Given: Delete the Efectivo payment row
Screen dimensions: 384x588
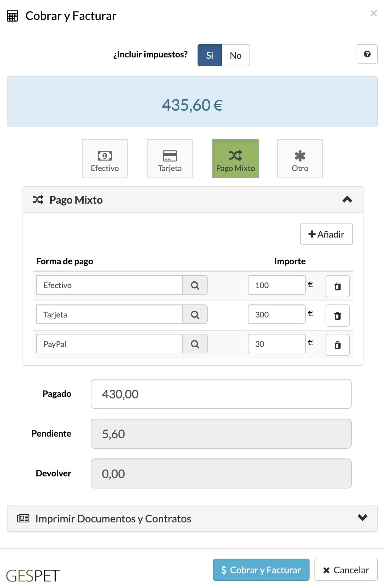Looking at the screenshot, I should pos(337,286).
